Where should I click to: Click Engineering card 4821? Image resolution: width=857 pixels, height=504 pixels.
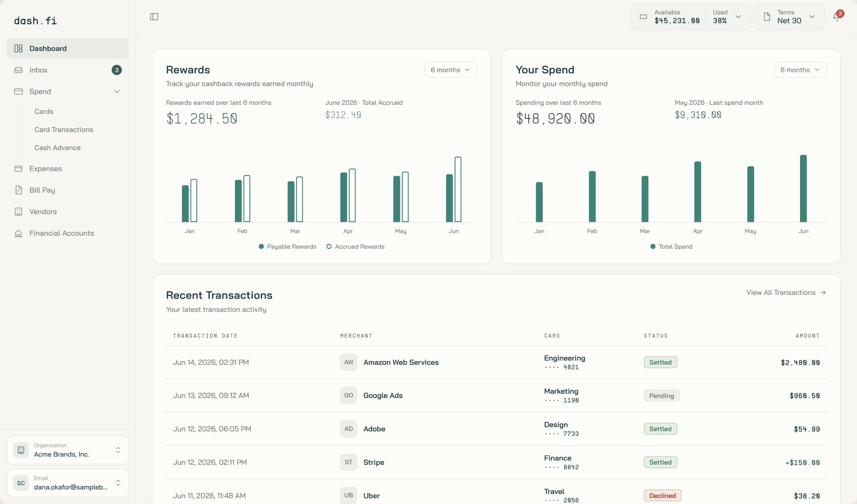565,362
